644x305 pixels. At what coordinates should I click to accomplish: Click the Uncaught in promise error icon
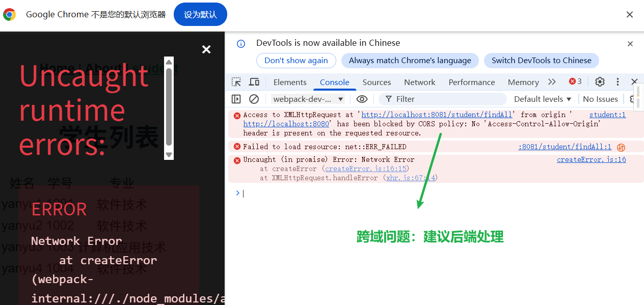237,160
